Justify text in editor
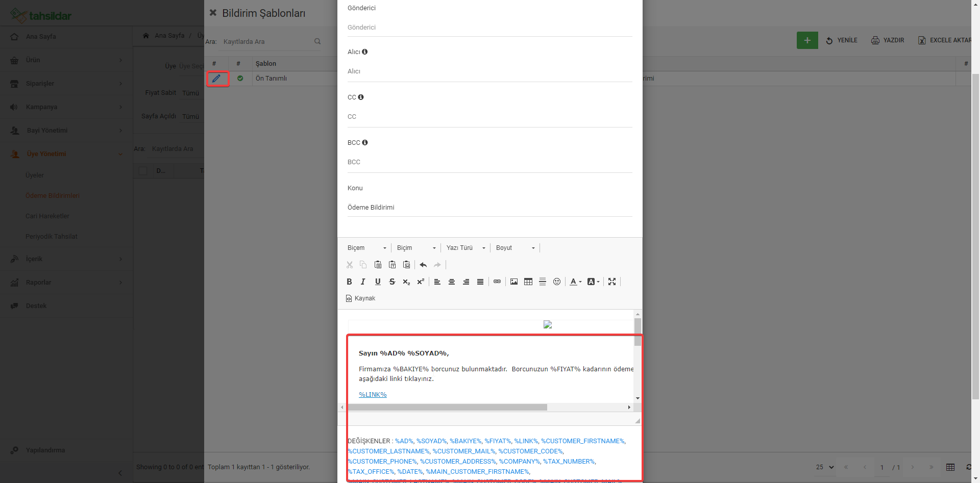980x483 pixels. (x=480, y=282)
